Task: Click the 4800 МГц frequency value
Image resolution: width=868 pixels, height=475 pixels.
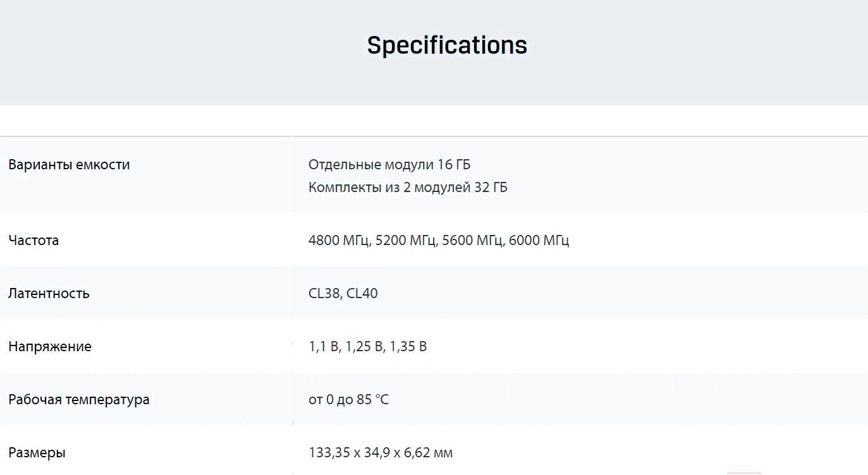Action: [338, 241]
